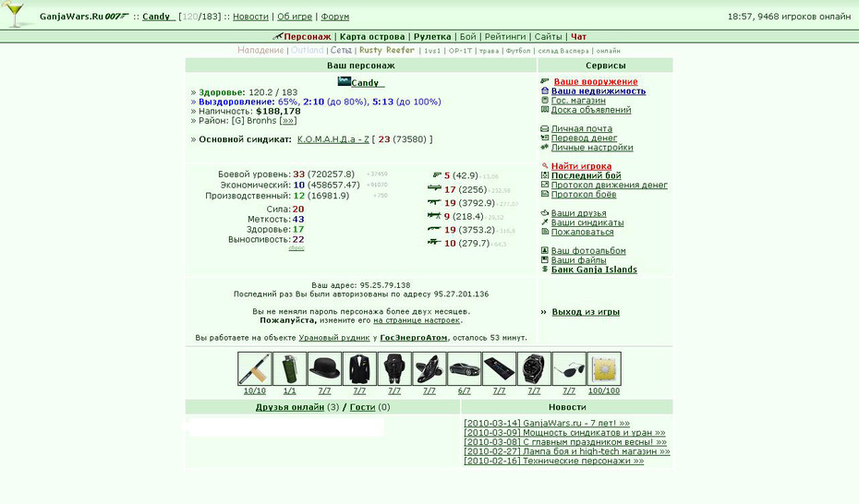
Task: Open на странице настроек password link
Action: pyautogui.click(x=417, y=320)
